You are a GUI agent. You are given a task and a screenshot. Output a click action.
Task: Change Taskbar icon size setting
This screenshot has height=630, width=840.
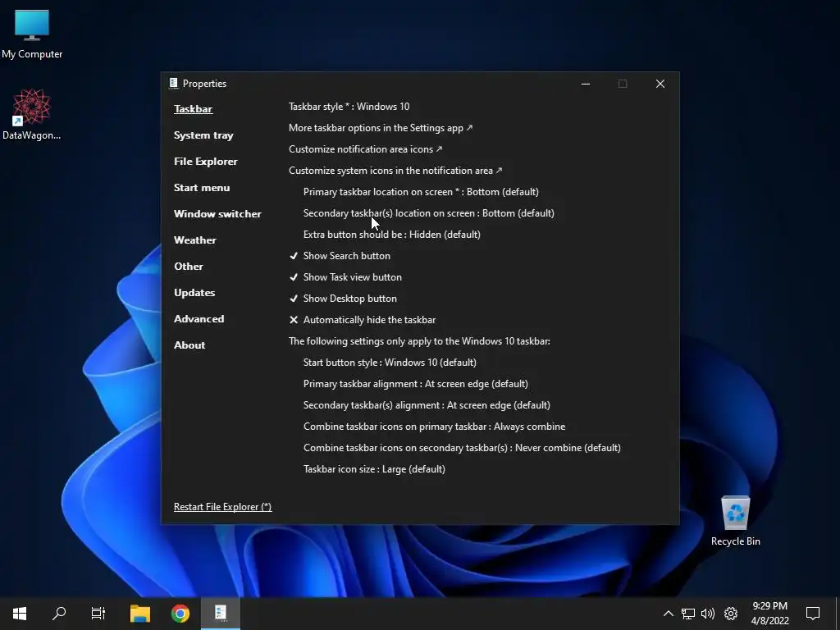(x=374, y=469)
